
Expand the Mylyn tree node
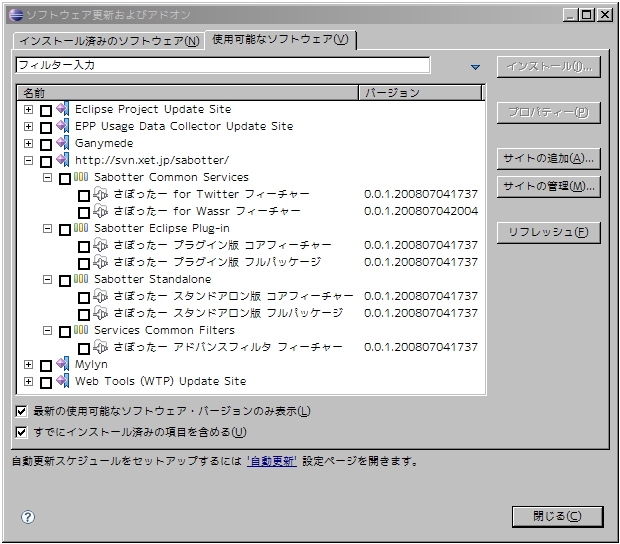pos(28,364)
